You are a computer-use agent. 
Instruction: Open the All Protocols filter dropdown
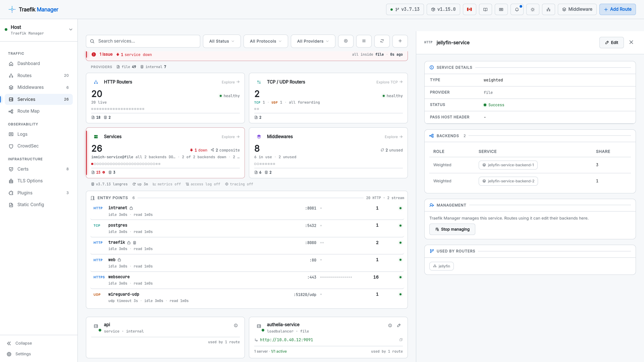[x=266, y=41]
